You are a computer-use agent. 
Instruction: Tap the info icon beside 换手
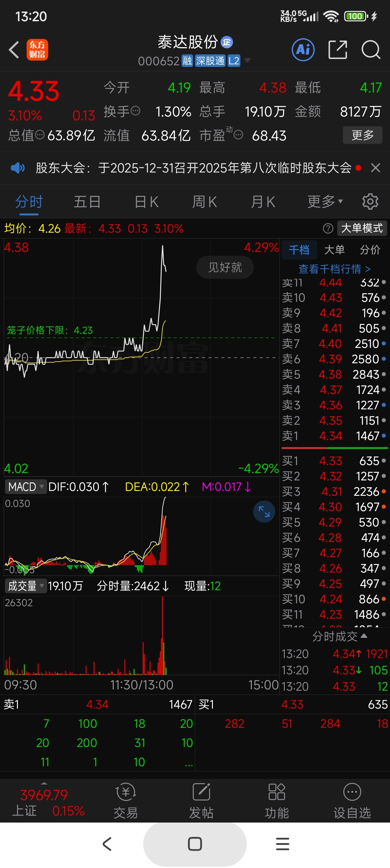click(135, 111)
